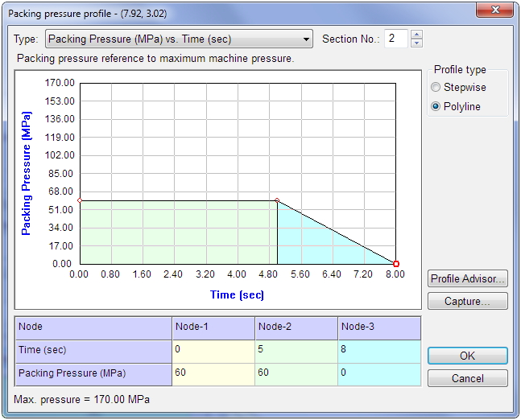Image resolution: width=521 pixels, height=420 pixels.
Task: Cancel the packing pressure profile dialog
Action: [x=468, y=378]
